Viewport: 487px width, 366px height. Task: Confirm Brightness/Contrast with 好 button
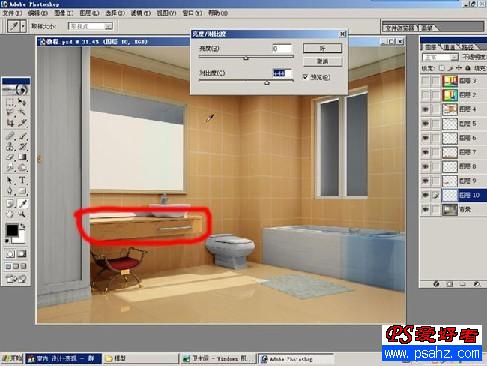(x=322, y=48)
